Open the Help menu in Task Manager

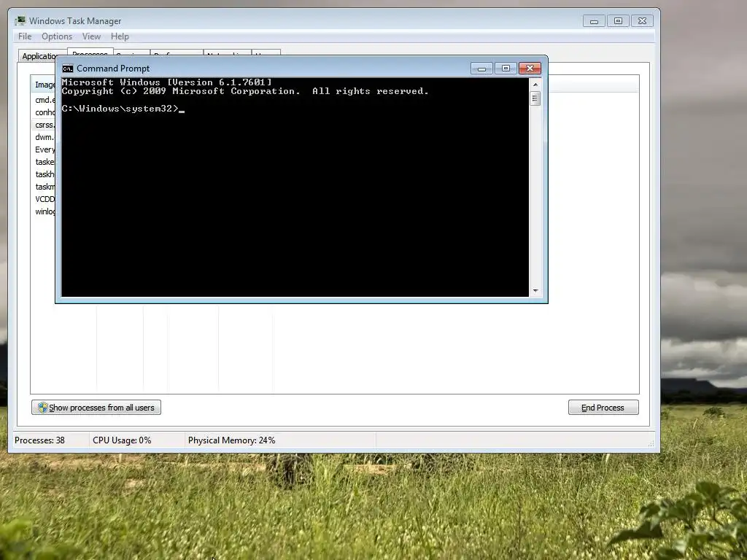(120, 36)
